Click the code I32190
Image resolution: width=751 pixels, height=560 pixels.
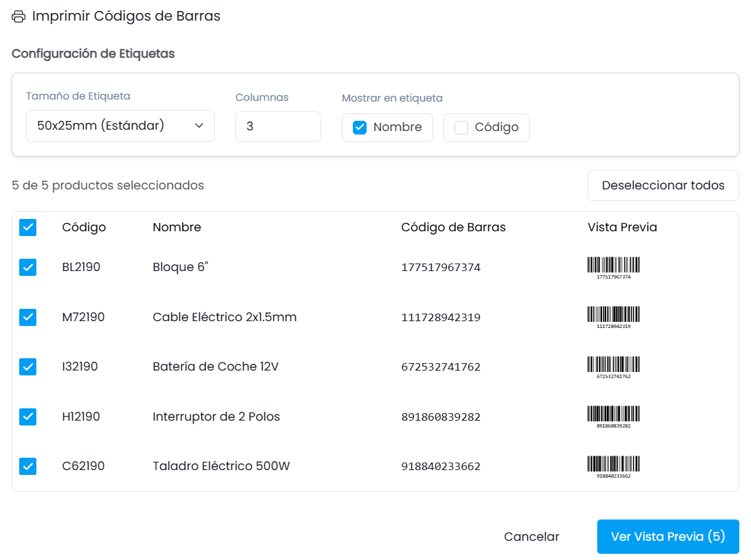tap(80, 366)
